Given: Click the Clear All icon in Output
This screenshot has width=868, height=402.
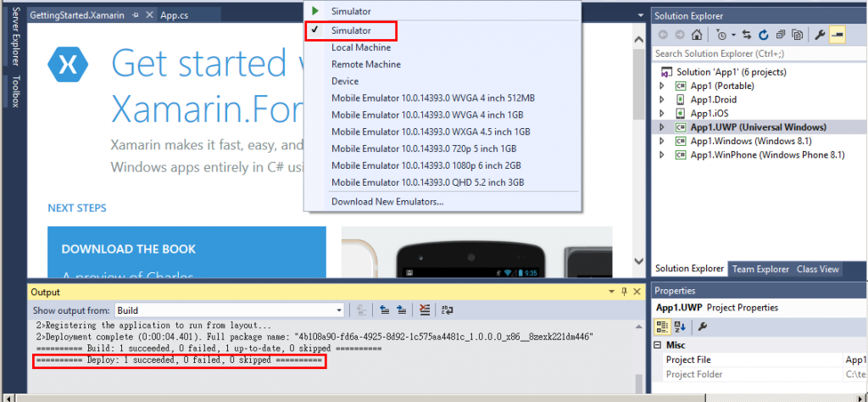Looking at the screenshot, I should tap(424, 310).
